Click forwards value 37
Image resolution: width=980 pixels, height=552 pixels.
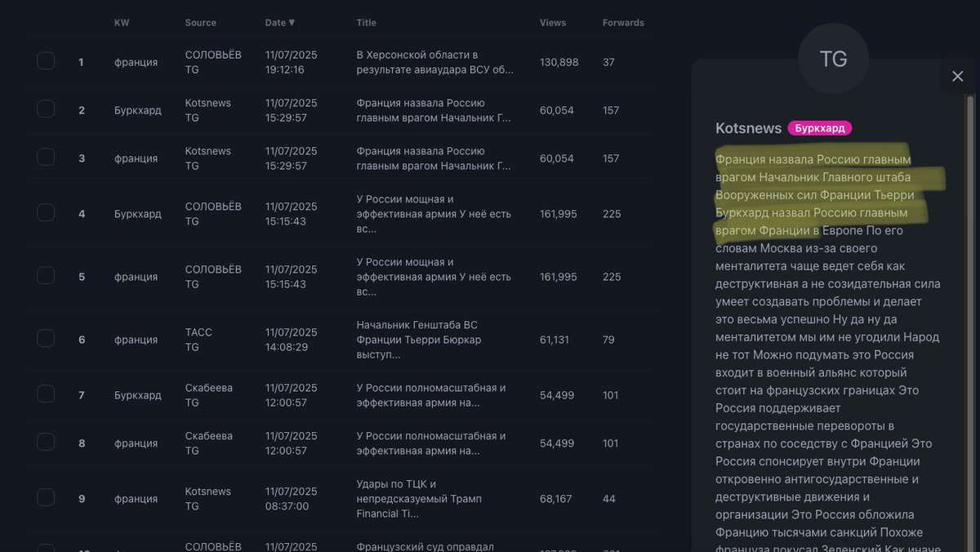[x=608, y=62]
